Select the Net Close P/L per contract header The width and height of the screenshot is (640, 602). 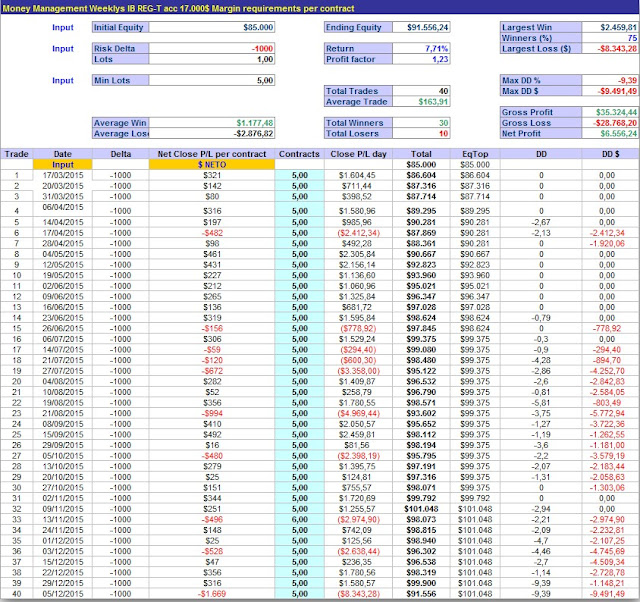click(212, 154)
